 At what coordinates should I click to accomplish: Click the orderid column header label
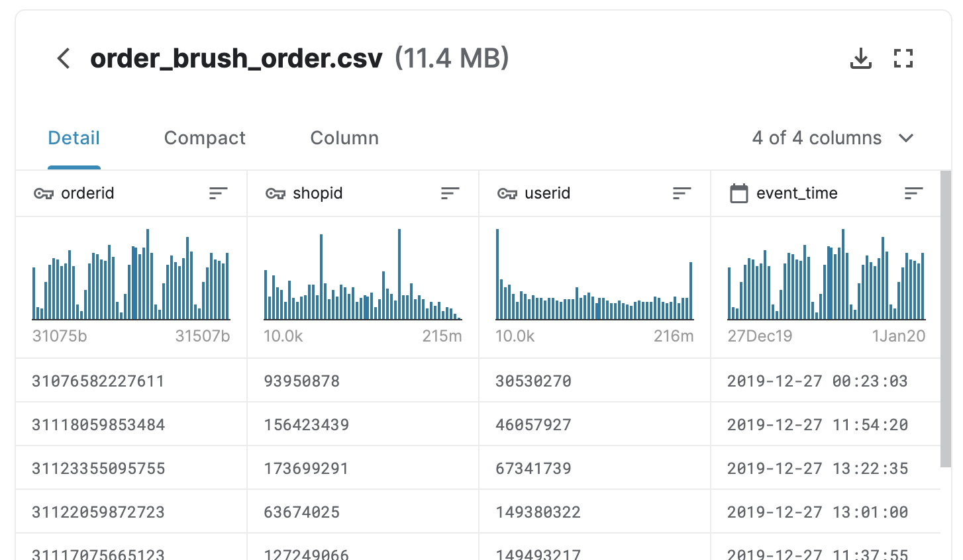87,193
